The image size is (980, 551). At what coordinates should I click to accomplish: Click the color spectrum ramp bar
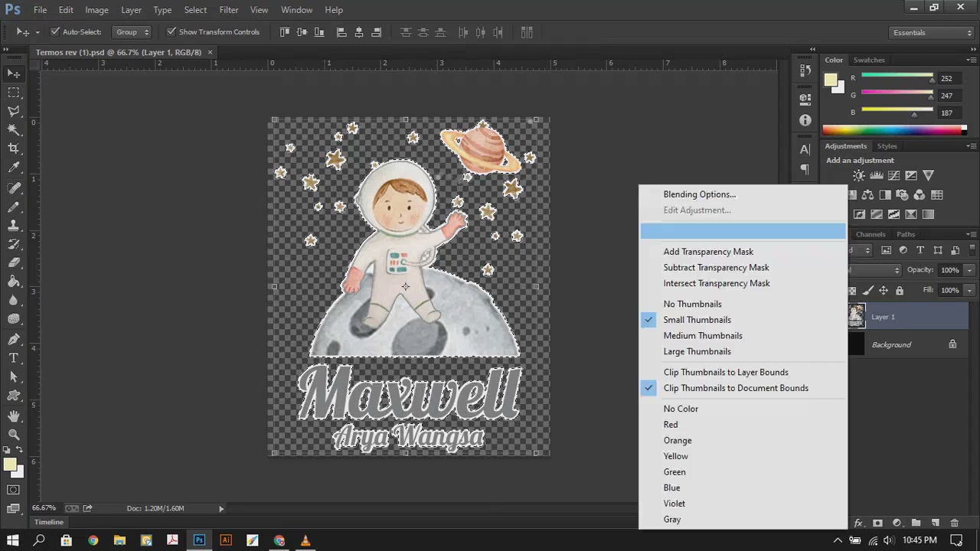click(894, 130)
